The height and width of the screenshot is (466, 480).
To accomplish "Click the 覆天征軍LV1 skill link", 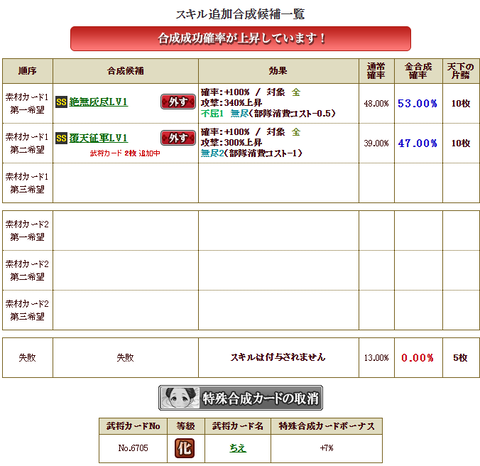I will 98,138.
